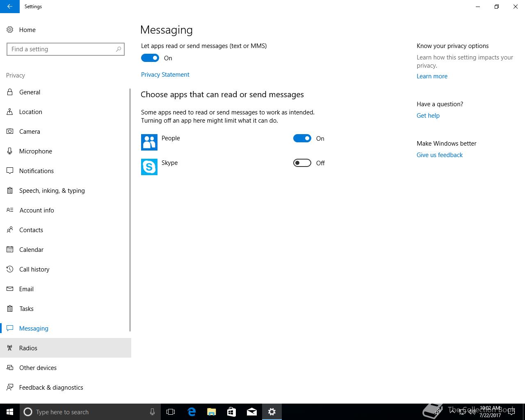Open Home via the gear icon

click(x=10, y=30)
